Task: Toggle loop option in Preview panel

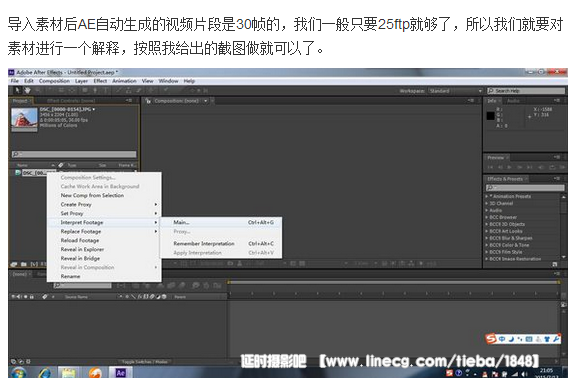Action: [x=552, y=167]
